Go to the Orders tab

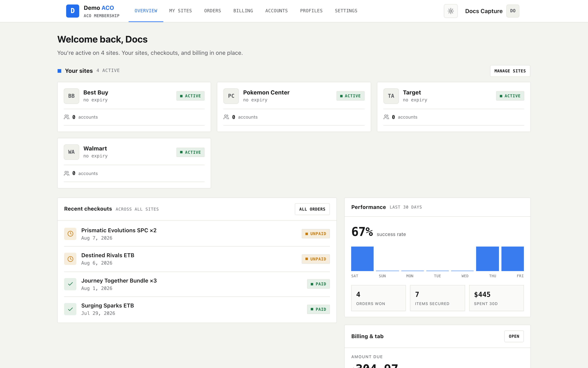213,11
